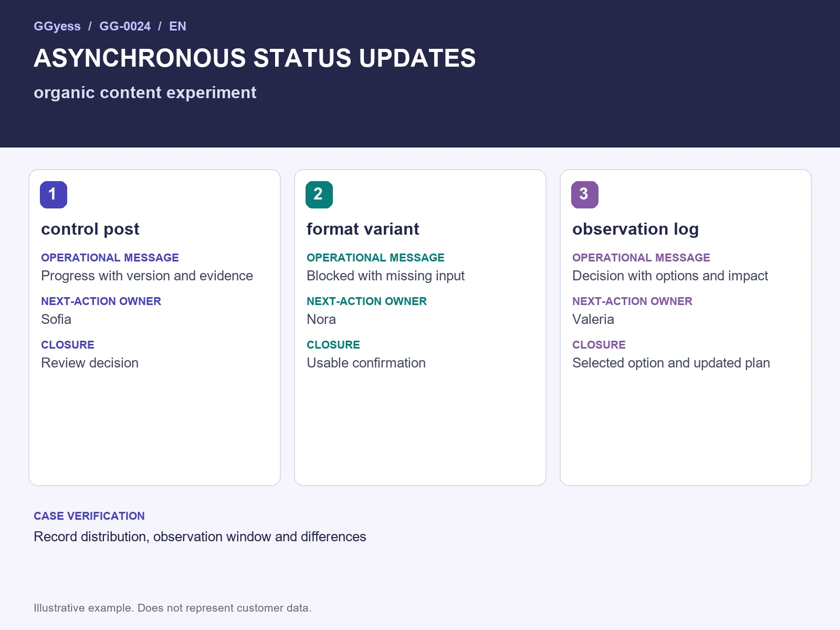Click the owner name Valeria
The height and width of the screenshot is (630, 840).
(593, 319)
